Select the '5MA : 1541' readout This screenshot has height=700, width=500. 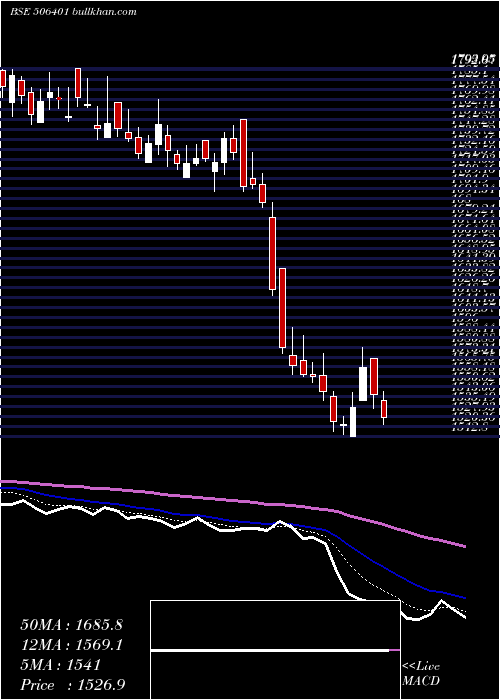click(60, 665)
